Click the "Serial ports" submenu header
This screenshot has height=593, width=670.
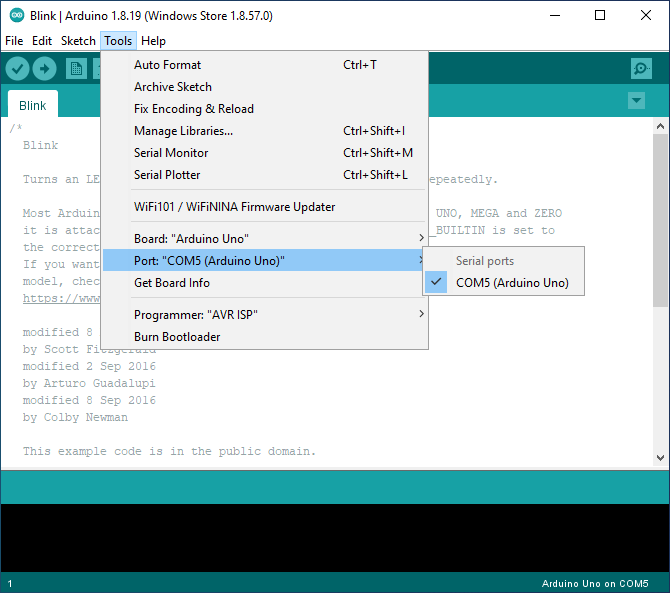tap(485, 261)
